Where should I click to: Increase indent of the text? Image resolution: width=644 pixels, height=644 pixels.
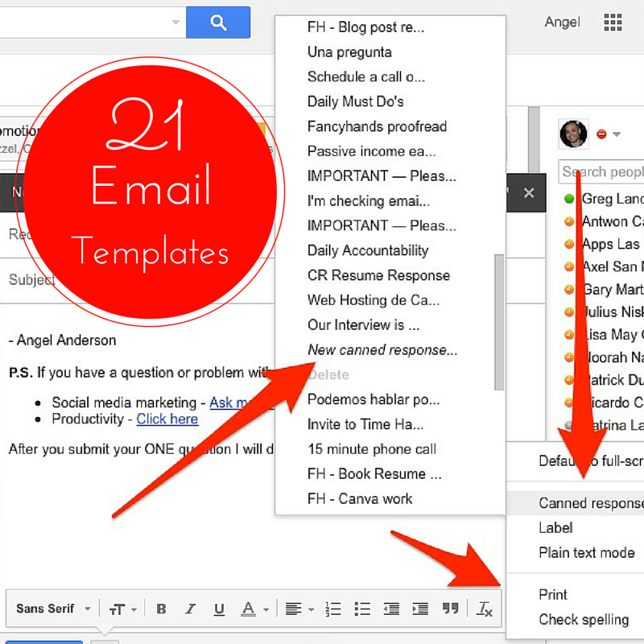pyautogui.click(x=420, y=609)
